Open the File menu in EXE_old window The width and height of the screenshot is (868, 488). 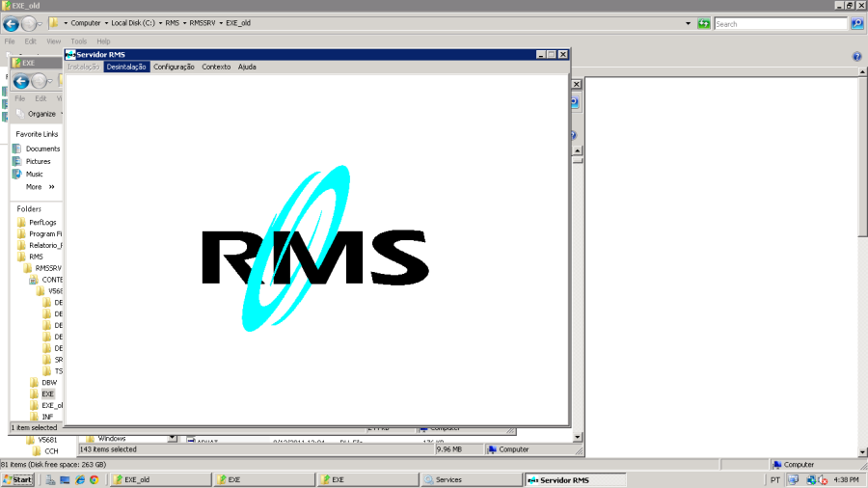click(10, 41)
